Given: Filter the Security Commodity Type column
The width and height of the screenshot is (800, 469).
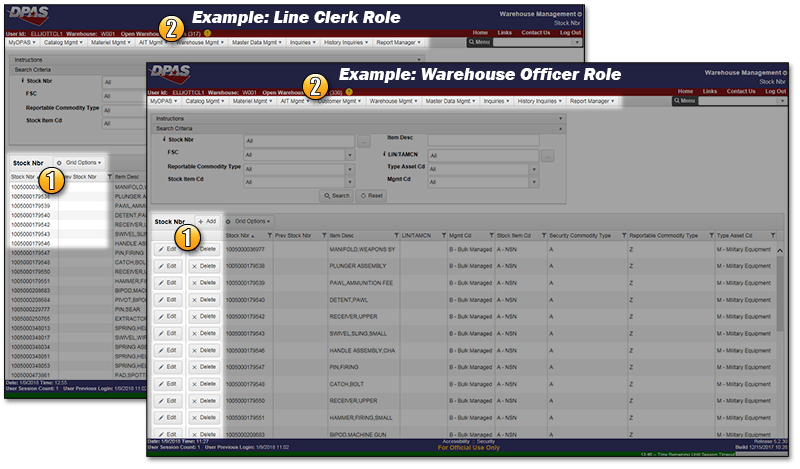Looking at the screenshot, I should tap(623, 236).
